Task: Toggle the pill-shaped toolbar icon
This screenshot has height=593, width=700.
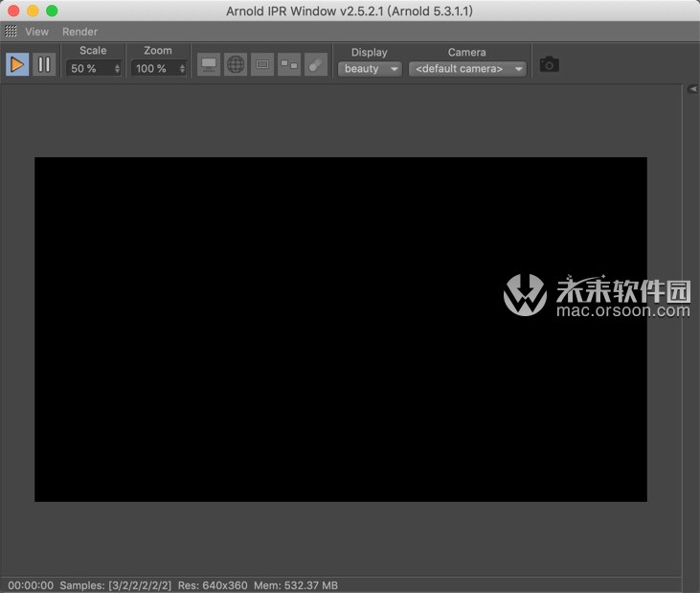Action: (316, 65)
